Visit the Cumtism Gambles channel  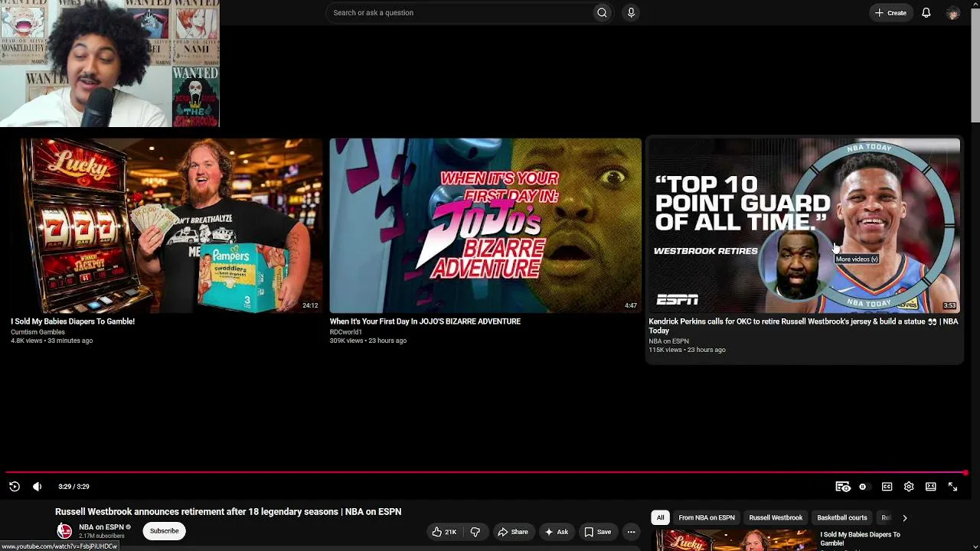pyautogui.click(x=38, y=332)
